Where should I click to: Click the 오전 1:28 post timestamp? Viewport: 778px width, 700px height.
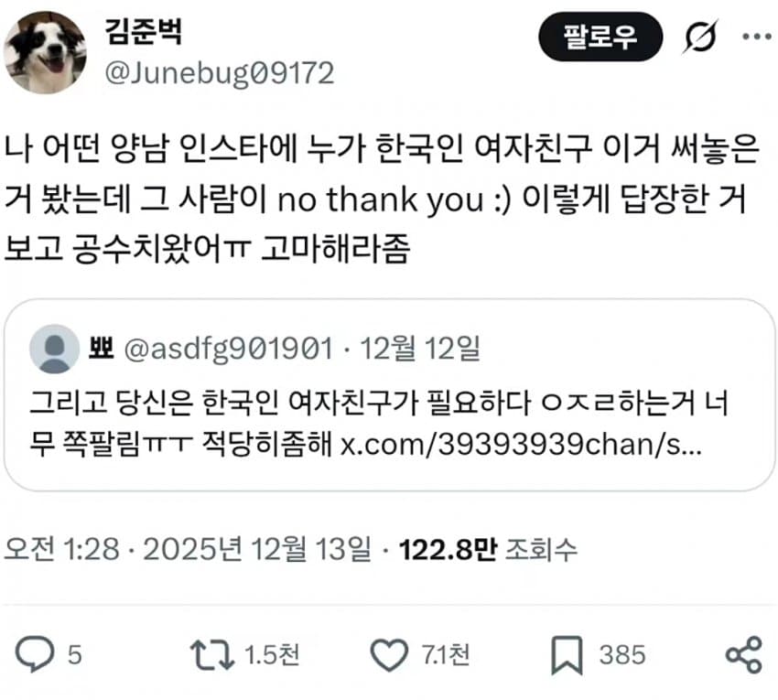[x=62, y=550]
